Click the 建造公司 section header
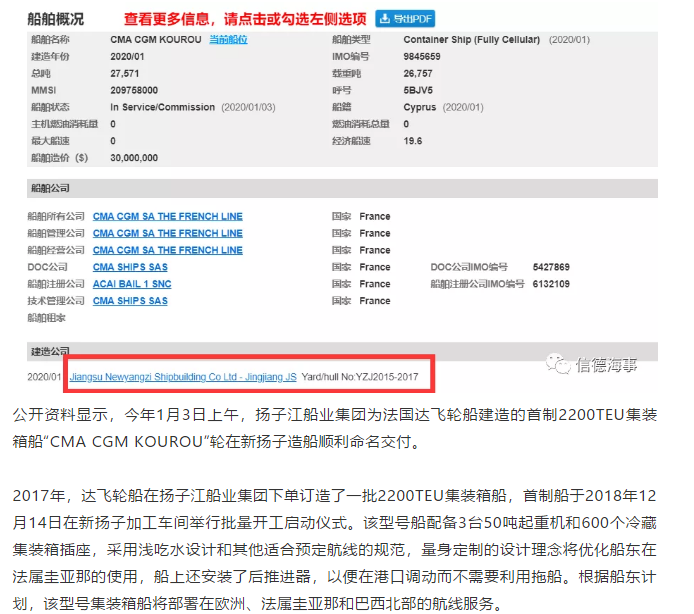Viewport: 694px width, 614px height. click(49, 351)
